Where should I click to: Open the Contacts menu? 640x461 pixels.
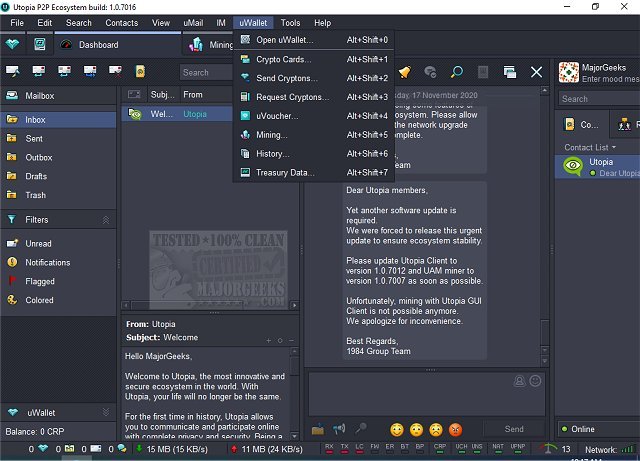click(x=122, y=23)
